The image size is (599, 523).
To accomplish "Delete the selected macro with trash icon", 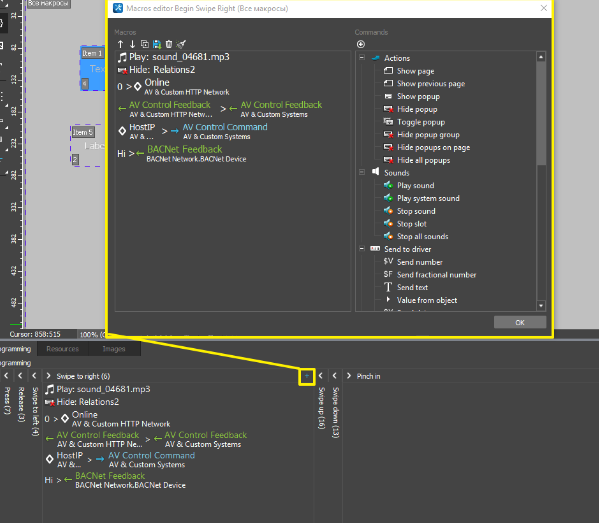I will [169, 44].
